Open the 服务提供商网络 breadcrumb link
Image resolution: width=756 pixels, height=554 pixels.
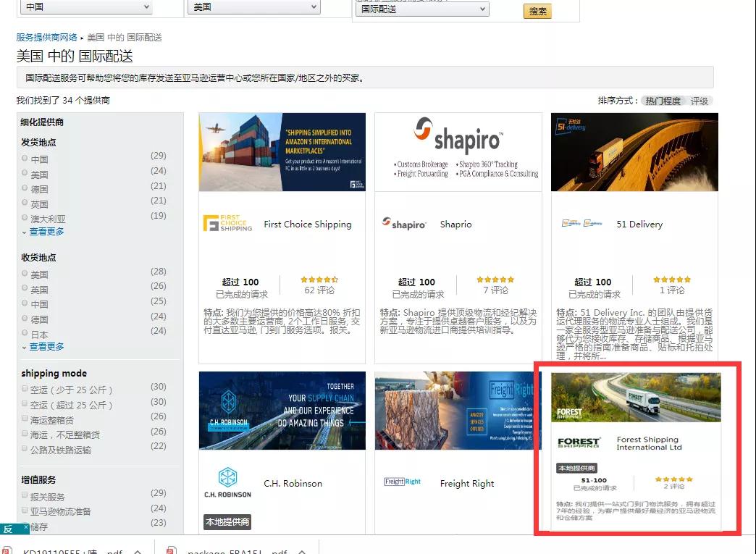(46, 37)
